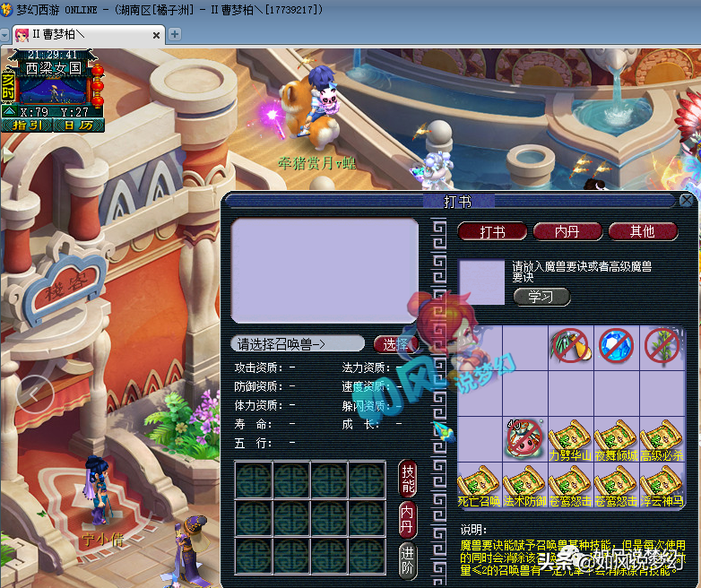The image size is (701, 588).
Task: Click the crossed-out green bamboo item
Action: (662, 347)
